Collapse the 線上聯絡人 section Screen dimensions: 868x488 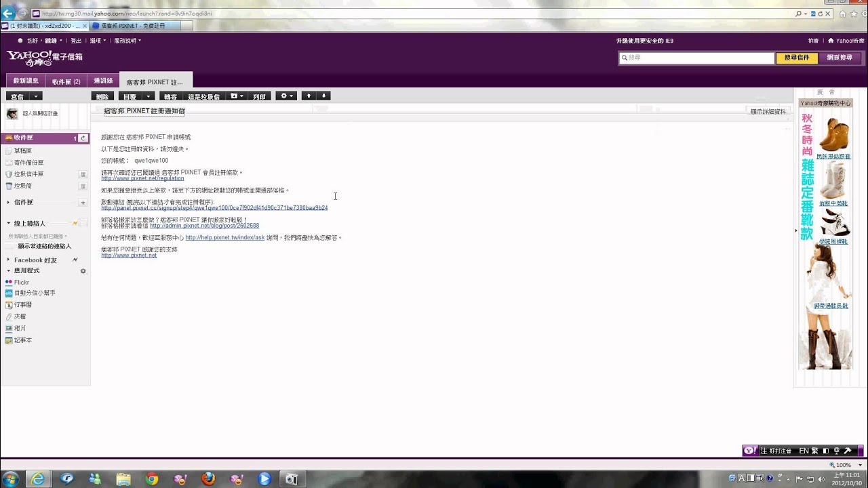pos(8,223)
